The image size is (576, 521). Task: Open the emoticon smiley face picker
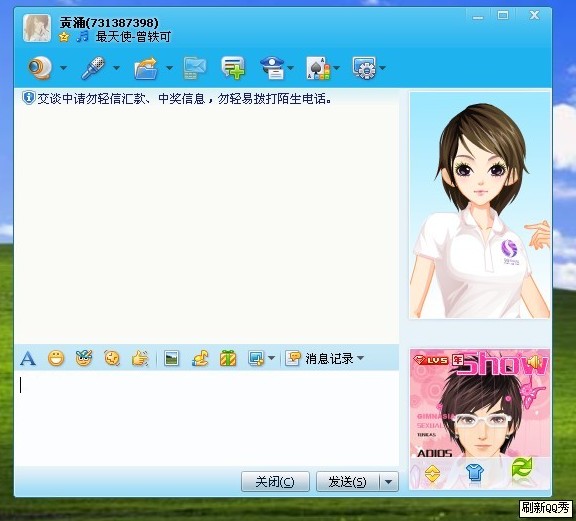(x=56, y=358)
